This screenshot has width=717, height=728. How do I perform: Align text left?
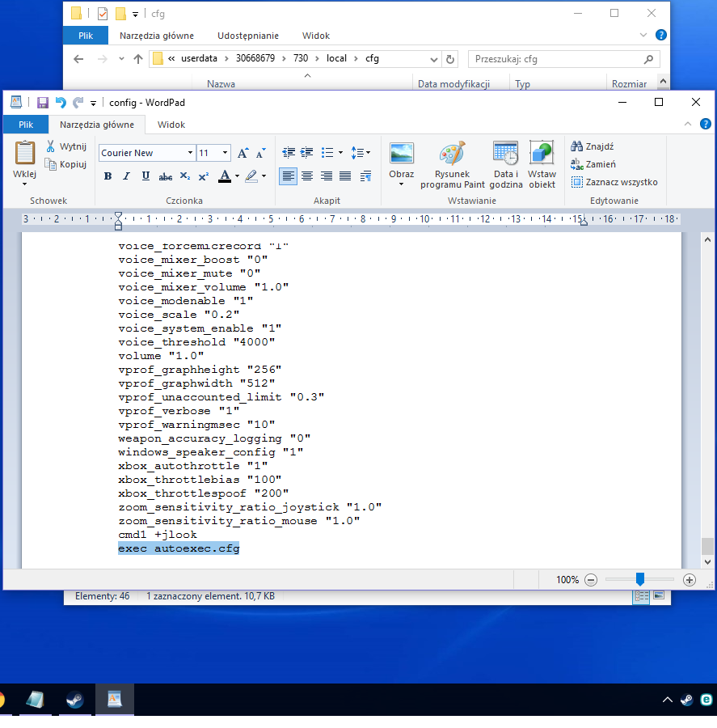tap(289, 176)
